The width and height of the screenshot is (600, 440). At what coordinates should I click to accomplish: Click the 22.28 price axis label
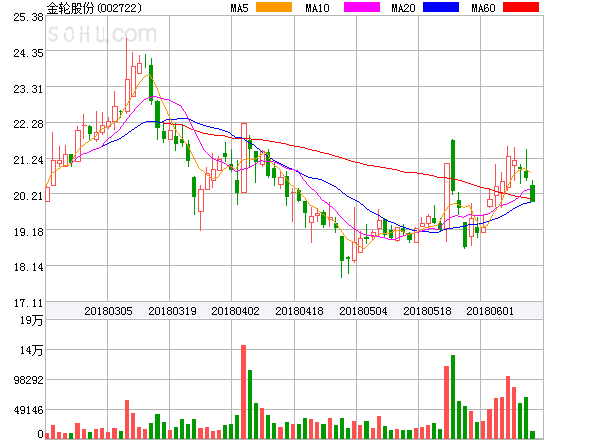[x=28, y=124]
